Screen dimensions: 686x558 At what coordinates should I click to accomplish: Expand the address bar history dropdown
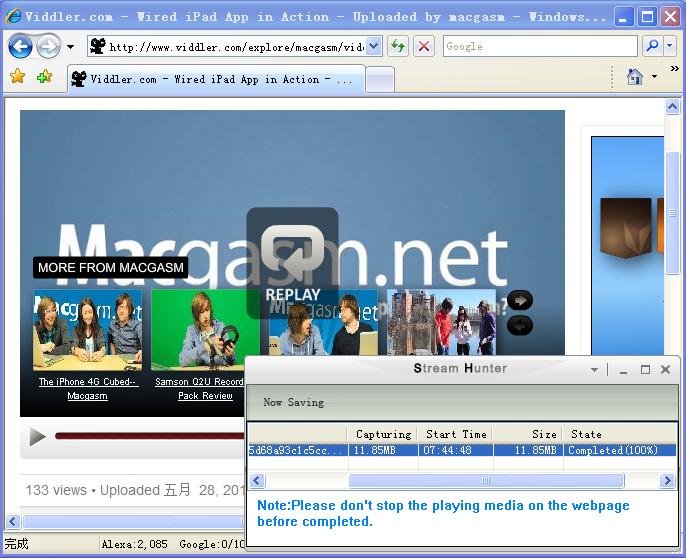click(373, 46)
